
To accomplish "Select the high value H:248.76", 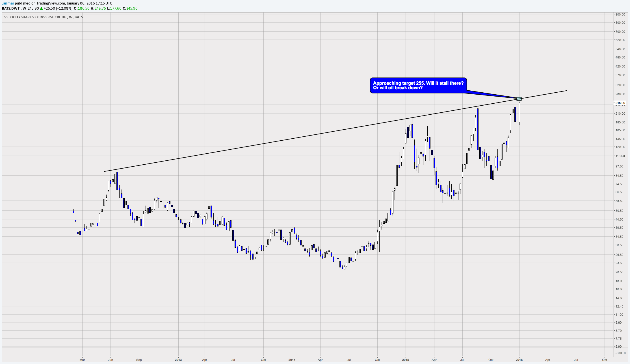I will pos(98,8).
